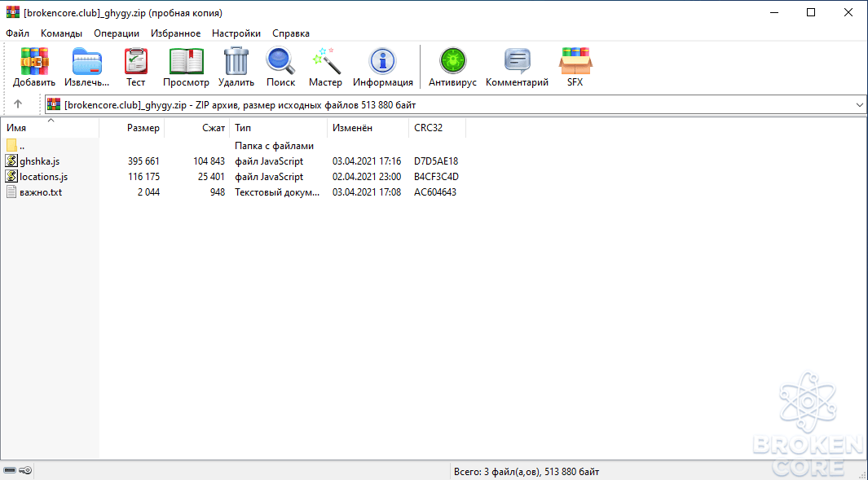The image size is (868, 480).
Task: Click the Извлечь (Extract) toolbar icon
Action: 87,61
